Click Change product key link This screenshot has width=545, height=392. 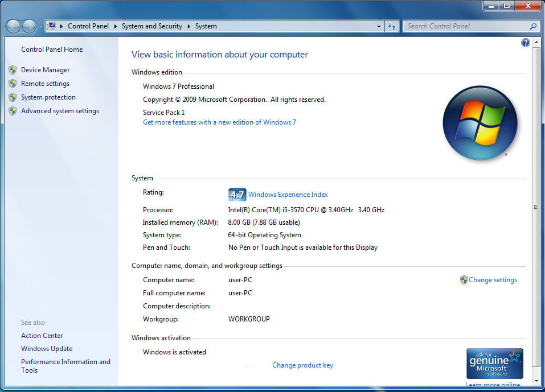pos(303,365)
